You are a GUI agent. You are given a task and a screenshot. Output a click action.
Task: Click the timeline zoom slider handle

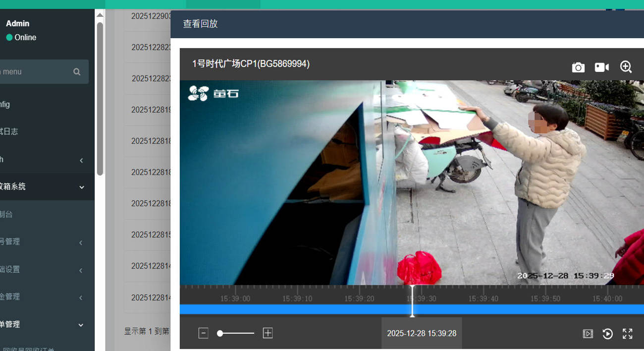(220, 333)
